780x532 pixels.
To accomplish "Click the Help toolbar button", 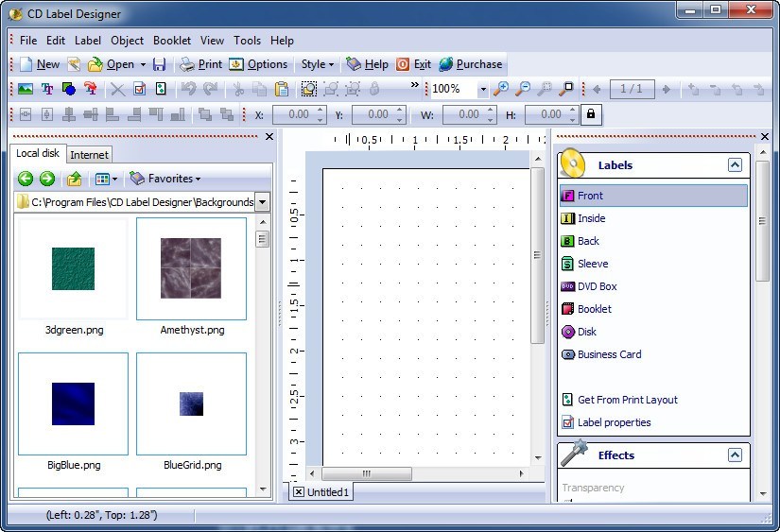I will pyautogui.click(x=367, y=64).
